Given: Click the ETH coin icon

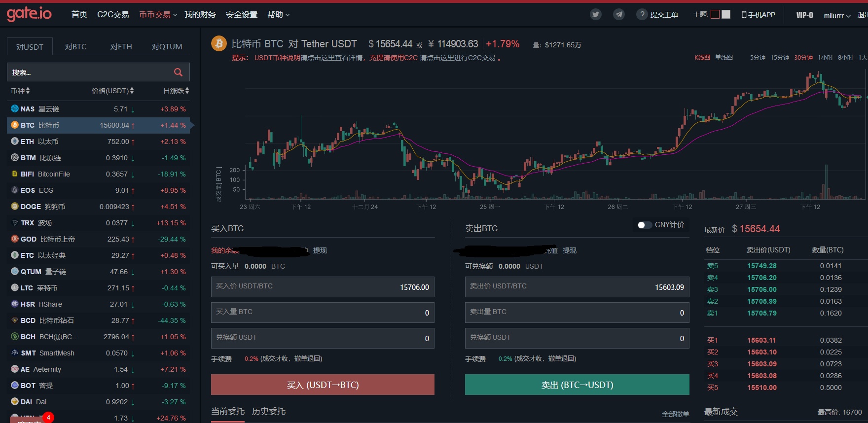Looking at the screenshot, I should tap(15, 141).
